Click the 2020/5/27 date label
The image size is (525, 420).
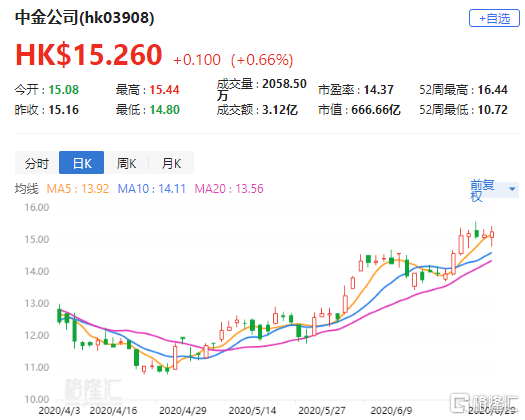[x=322, y=410]
